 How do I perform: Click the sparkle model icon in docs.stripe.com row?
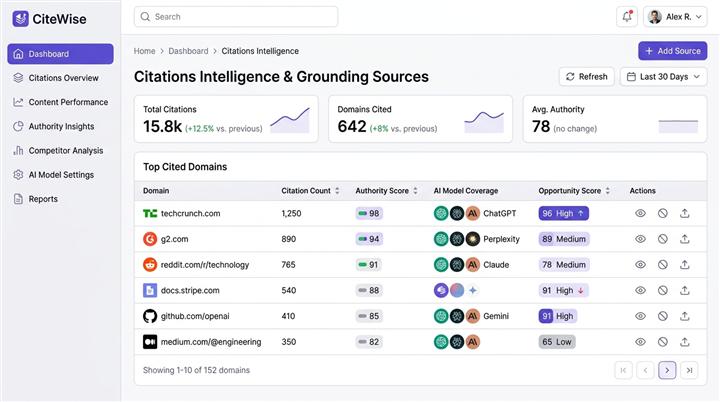472,290
